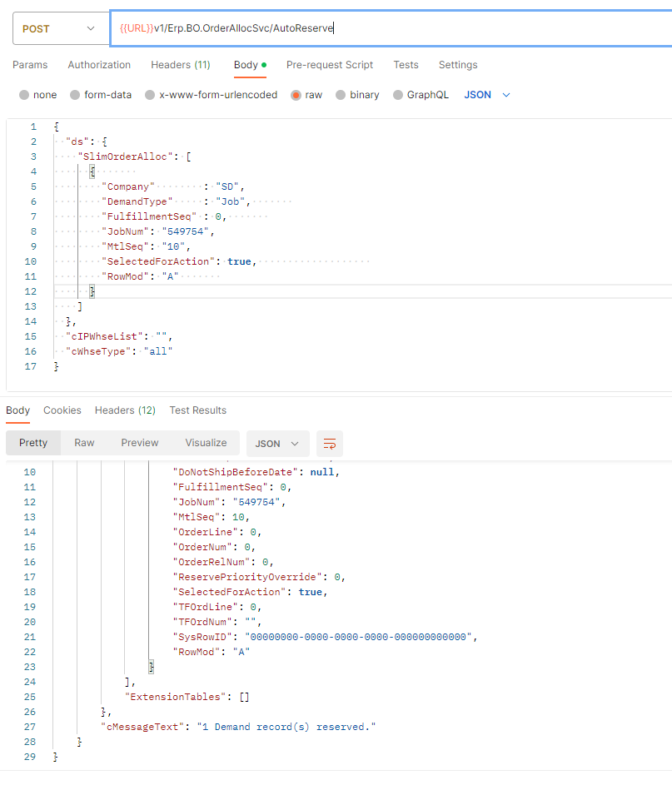Open the response Cookies tab

click(62, 410)
